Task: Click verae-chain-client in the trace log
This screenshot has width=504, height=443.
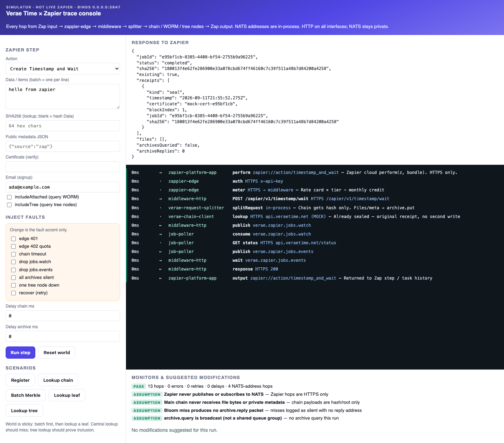Action: point(191,217)
